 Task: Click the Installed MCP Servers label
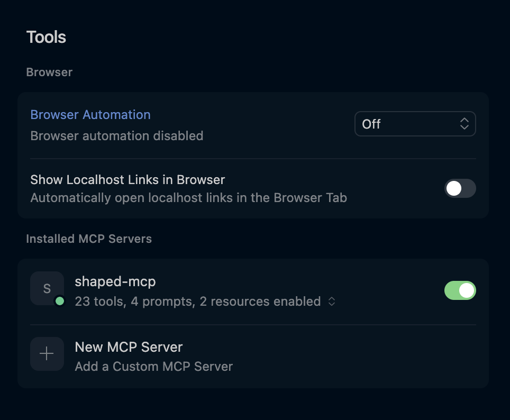pos(88,239)
